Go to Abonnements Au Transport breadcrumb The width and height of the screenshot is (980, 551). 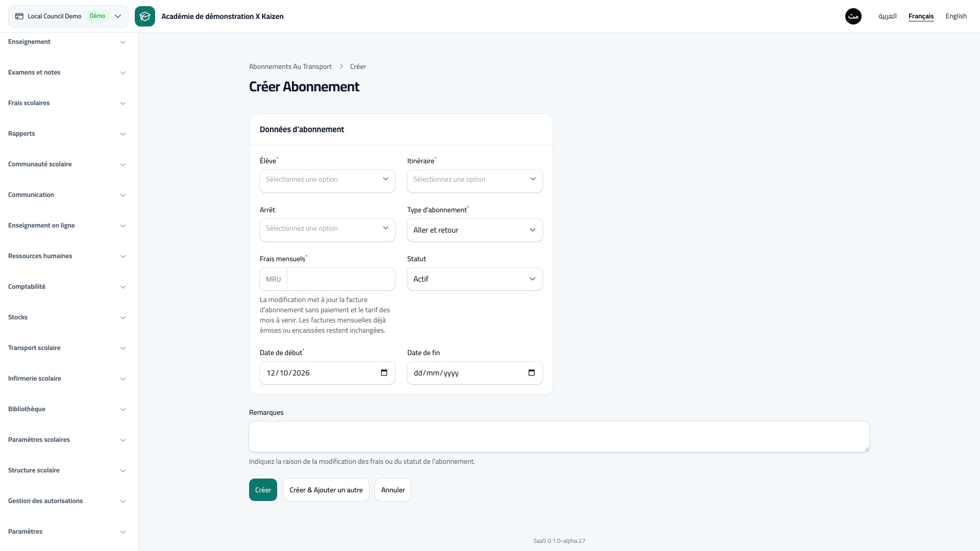[x=290, y=67]
